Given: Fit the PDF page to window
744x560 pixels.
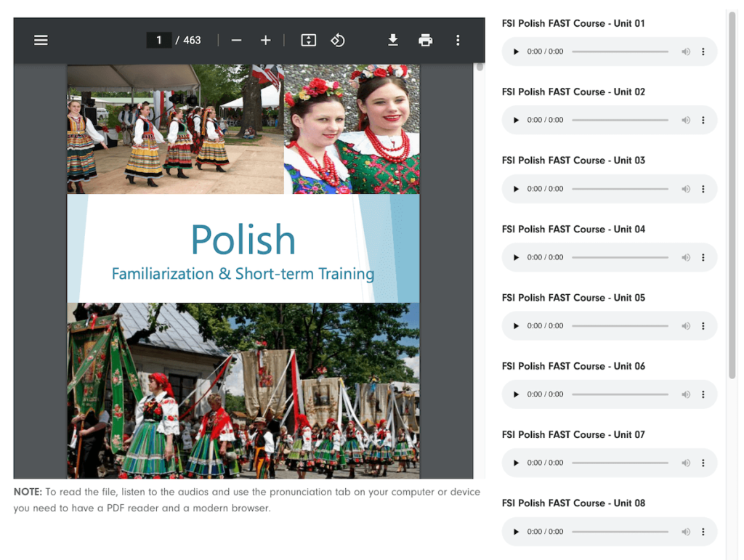Looking at the screenshot, I should [308, 40].
